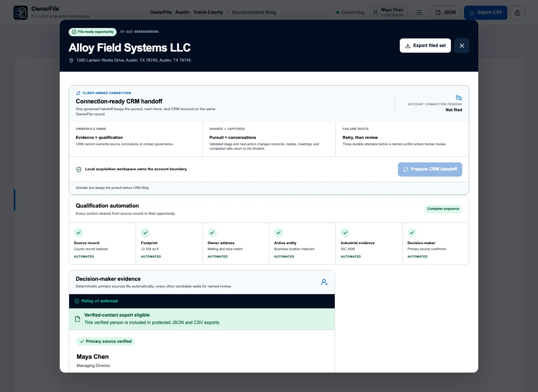Click Business location matched text
This screenshot has height=392, width=538.
point(294,249)
